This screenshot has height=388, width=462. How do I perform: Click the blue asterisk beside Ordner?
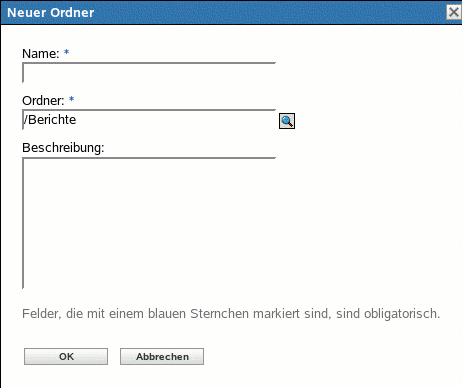tap(71, 99)
